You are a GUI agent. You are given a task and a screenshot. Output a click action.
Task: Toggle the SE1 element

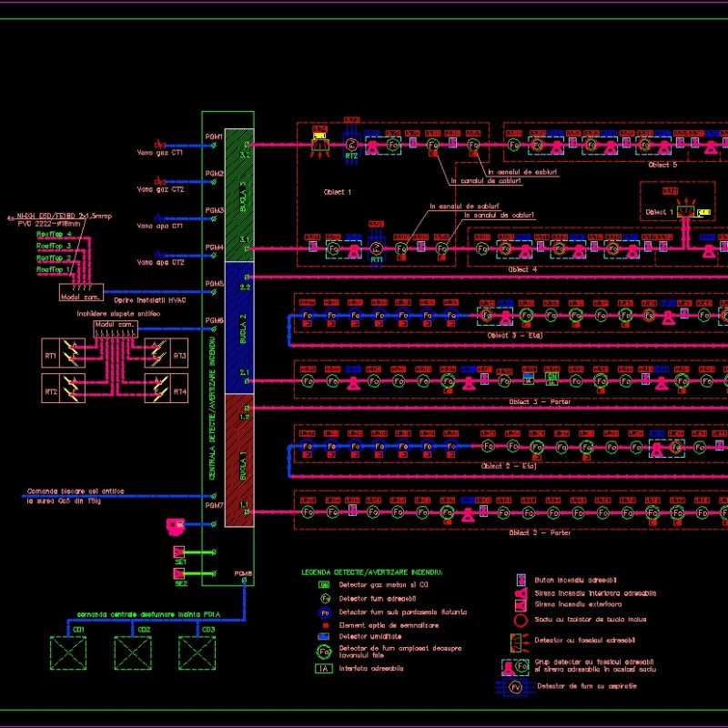[180, 551]
